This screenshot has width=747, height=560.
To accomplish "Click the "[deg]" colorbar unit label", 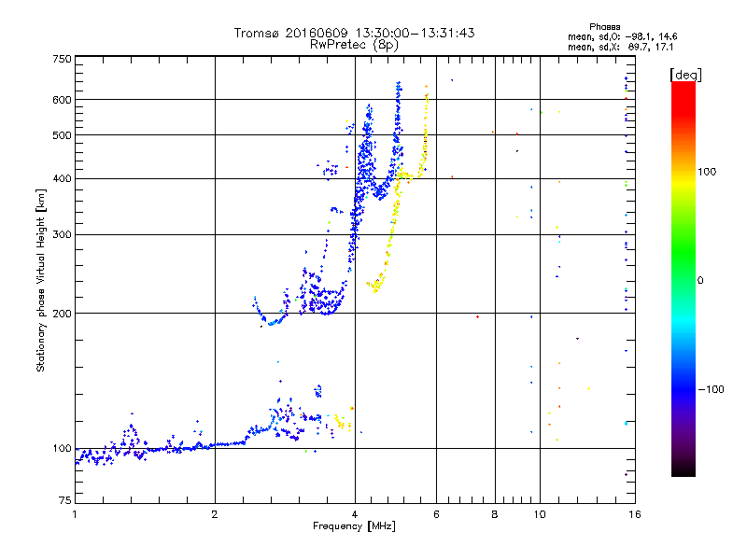I will pyautogui.click(x=685, y=75).
